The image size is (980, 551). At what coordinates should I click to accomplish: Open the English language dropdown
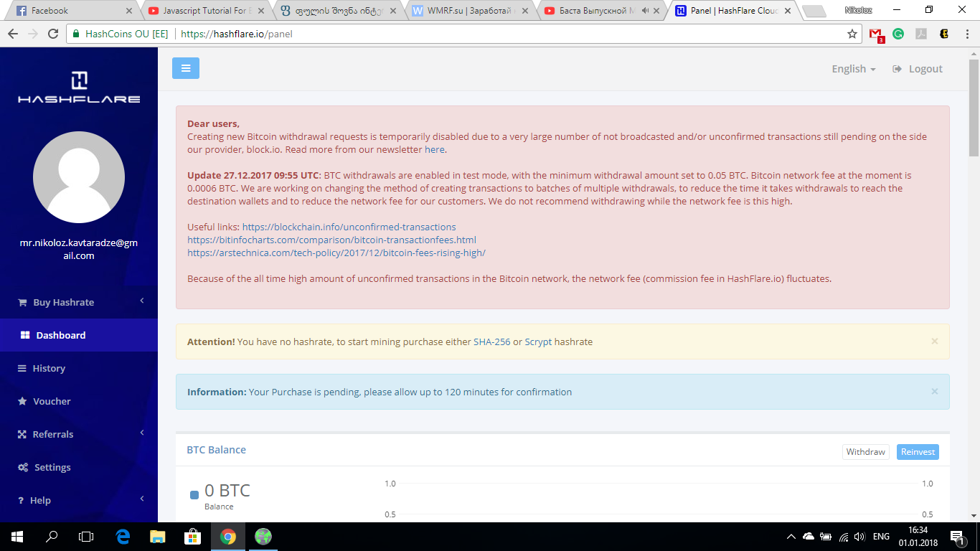click(854, 69)
